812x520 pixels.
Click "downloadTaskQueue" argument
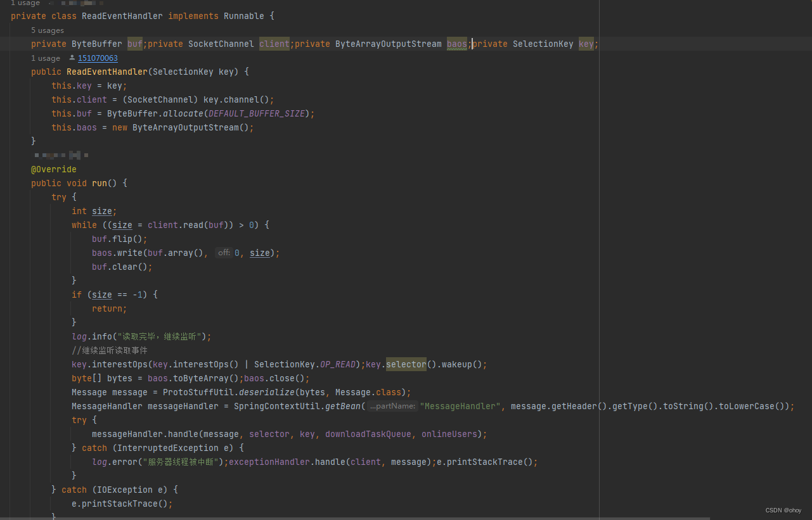[368, 434]
